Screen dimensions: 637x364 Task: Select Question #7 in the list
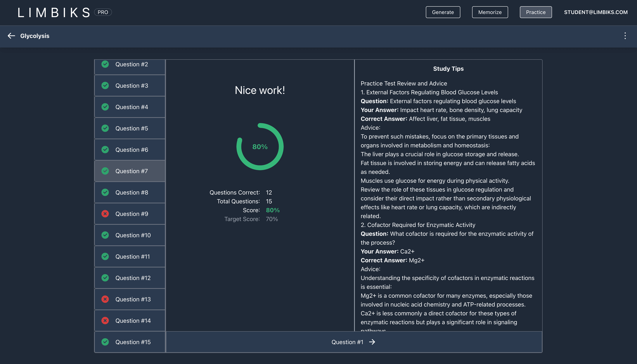pos(131,171)
